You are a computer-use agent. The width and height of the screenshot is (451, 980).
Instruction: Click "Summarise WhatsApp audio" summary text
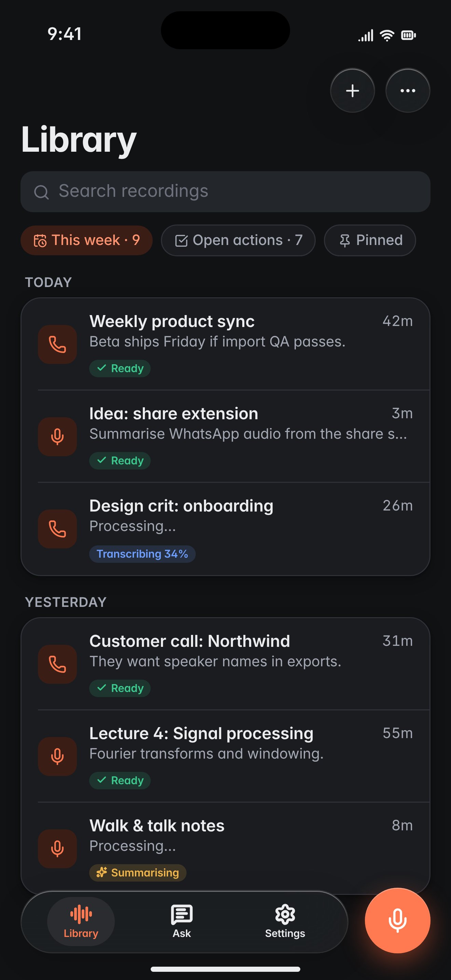pos(248,434)
